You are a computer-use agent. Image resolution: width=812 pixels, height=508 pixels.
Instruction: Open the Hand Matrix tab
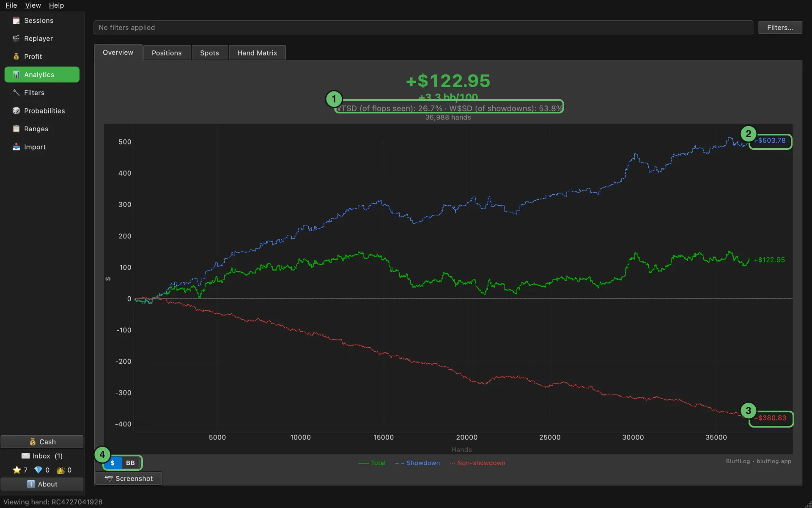pyautogui.click(x=257, y=53)
